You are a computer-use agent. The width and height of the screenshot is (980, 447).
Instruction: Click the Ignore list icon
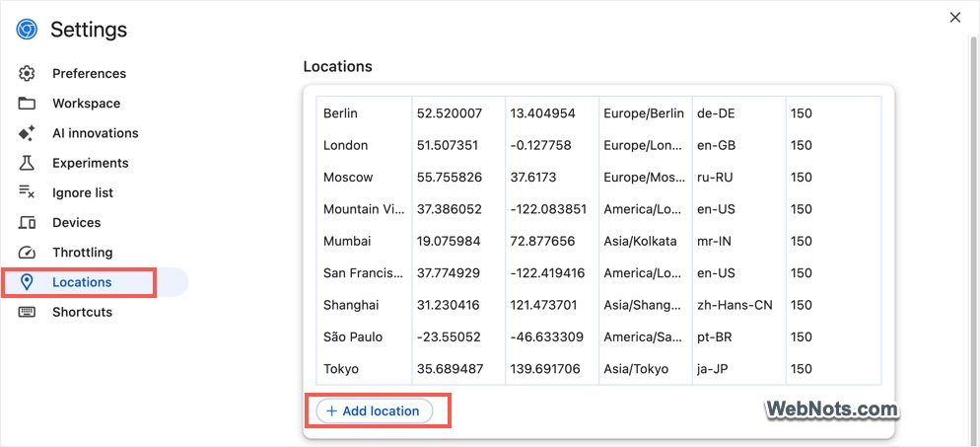tap(27, 192)
